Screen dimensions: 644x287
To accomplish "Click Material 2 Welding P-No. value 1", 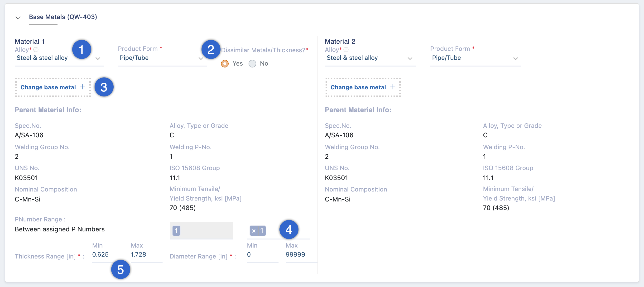I will 485,157.
